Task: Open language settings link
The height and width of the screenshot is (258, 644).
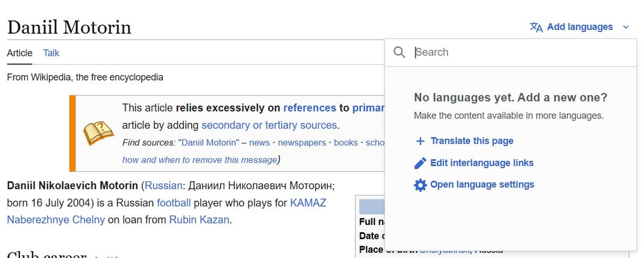Action: pos(482,185)
